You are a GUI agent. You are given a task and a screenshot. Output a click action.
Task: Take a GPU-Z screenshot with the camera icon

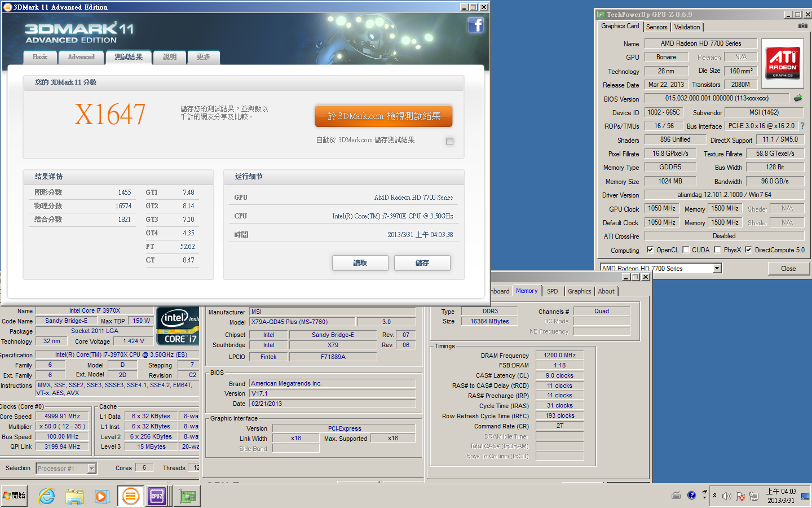coord(802,26)
